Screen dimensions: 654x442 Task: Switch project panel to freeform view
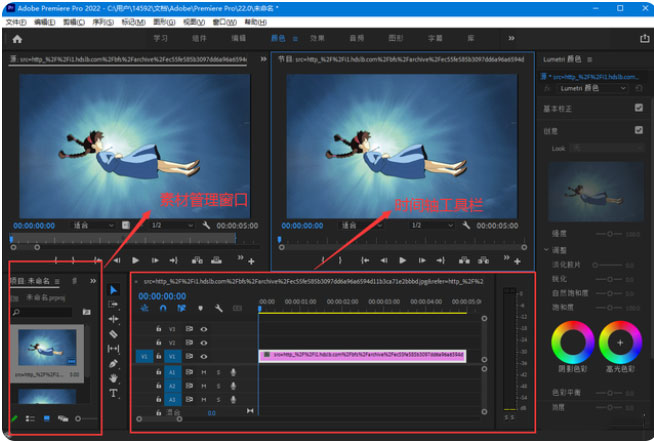63,418
